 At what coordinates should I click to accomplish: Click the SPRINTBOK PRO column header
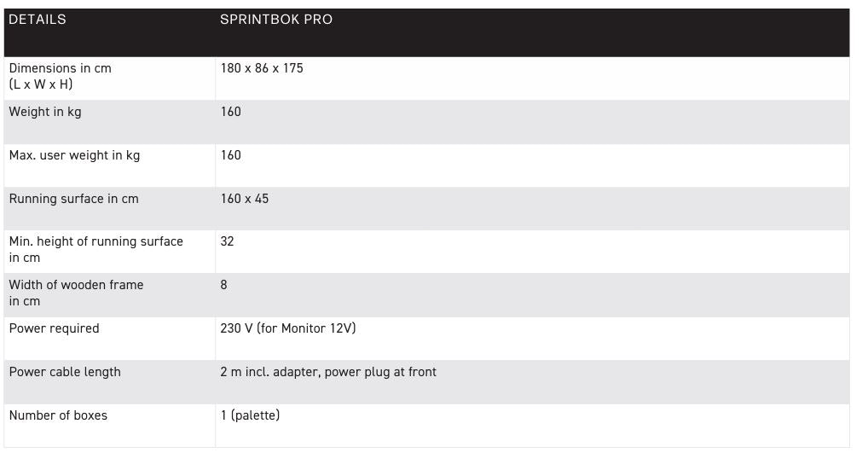(x=275, y=20)
